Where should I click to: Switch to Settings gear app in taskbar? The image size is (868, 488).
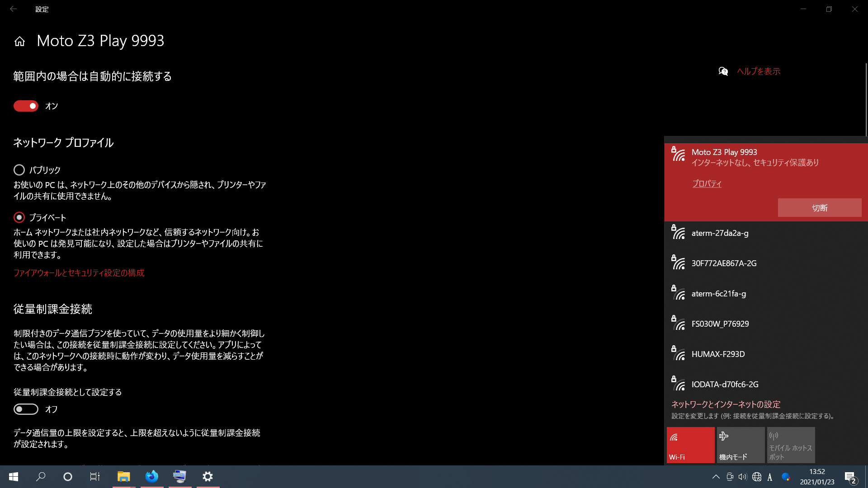pyautogui.click(x=208, y=477)
